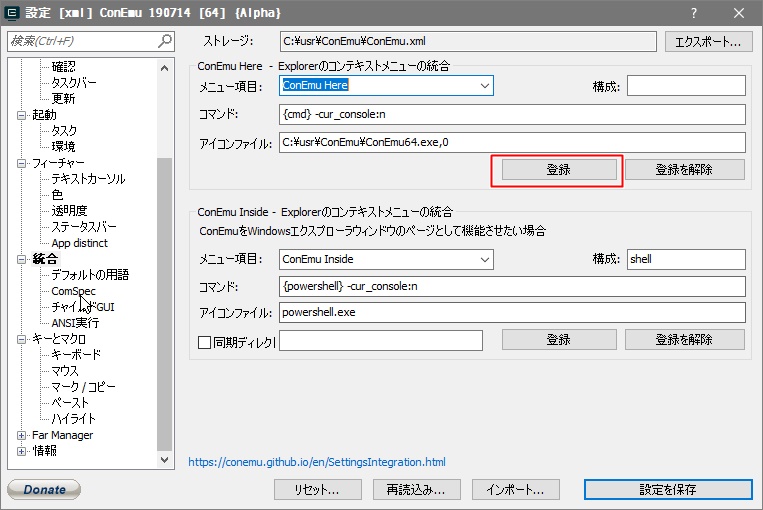Close the settings dialog
The image size is (763, 510).
point(739,13)
